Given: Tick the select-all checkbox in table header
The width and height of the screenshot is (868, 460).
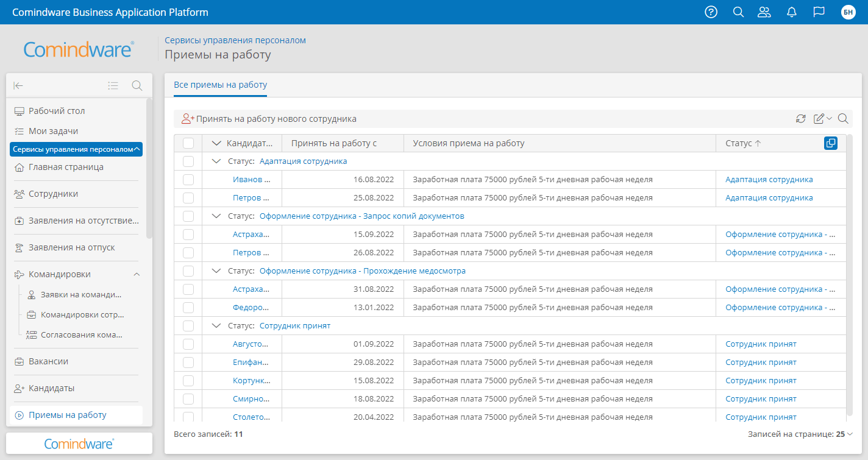Looking at the screenshot, I should pos(188,143).
